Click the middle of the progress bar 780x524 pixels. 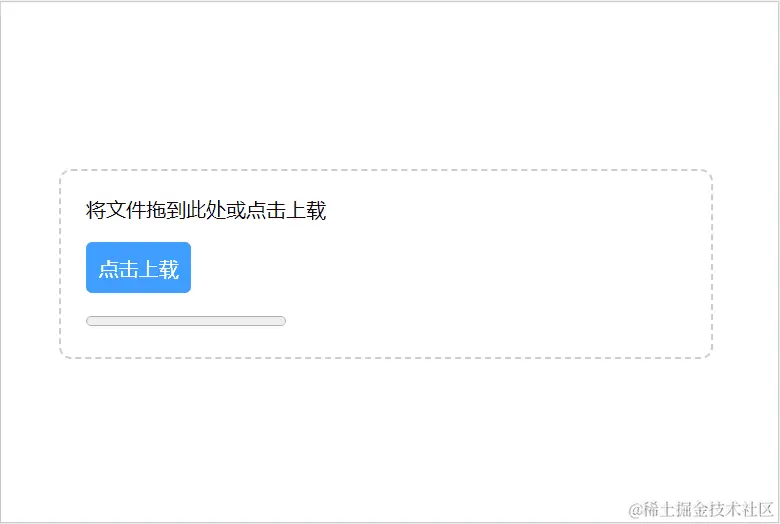click(186, 321)
